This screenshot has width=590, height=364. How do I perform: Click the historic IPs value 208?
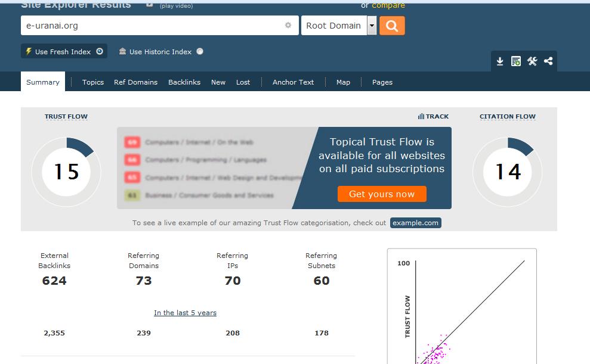[233, 333]
